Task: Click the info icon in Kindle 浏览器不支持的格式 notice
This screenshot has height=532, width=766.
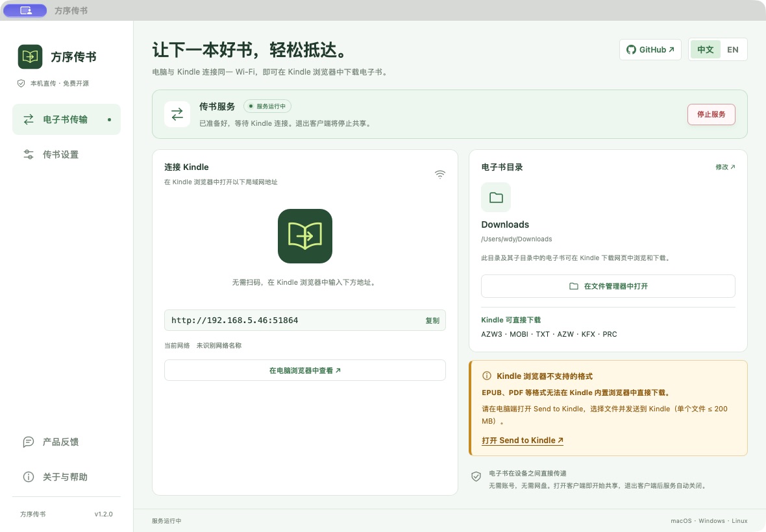Action: 487,376
